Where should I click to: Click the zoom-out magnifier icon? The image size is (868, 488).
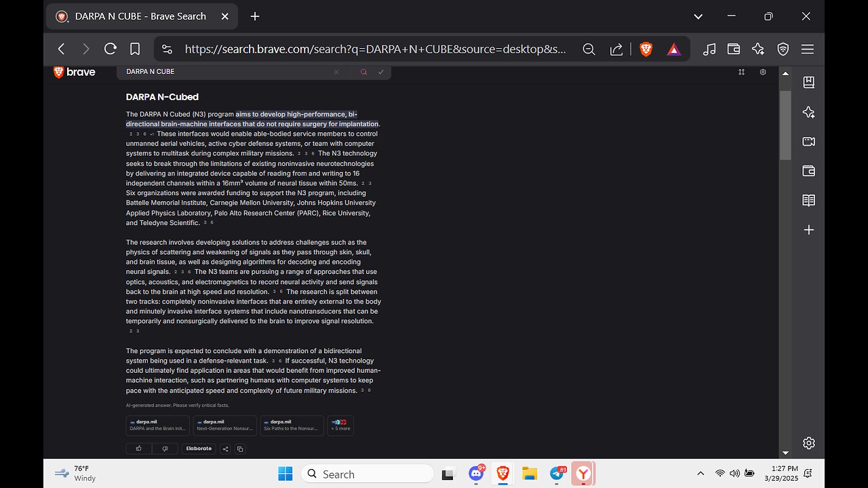pyautogui.click(x=589, y=49)
